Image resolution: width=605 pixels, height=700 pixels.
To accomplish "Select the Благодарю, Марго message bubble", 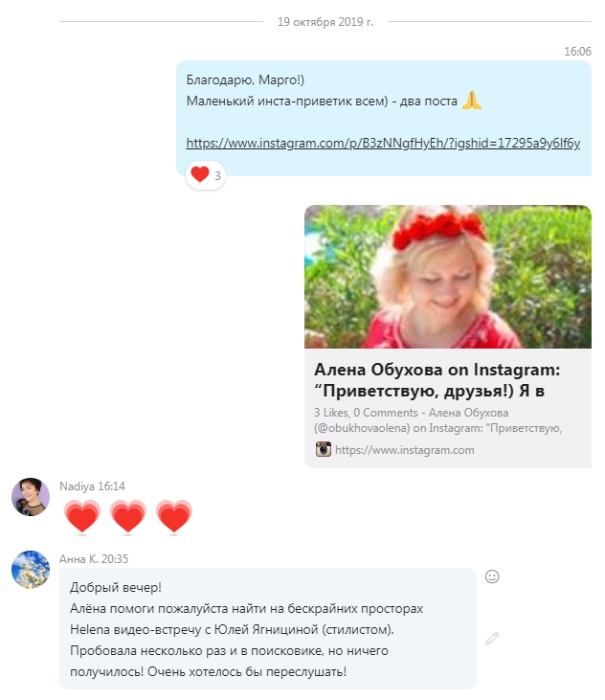I will 384,119.
